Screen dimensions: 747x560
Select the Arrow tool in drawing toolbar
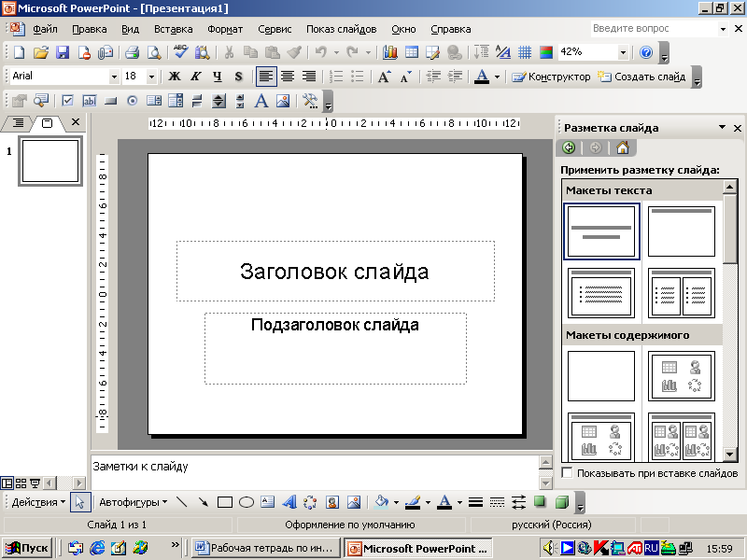pos(204,502)
